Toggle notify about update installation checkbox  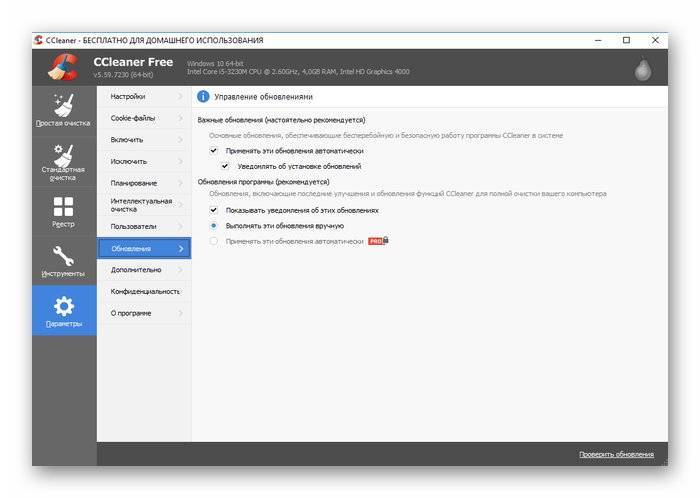coord(225,166)
